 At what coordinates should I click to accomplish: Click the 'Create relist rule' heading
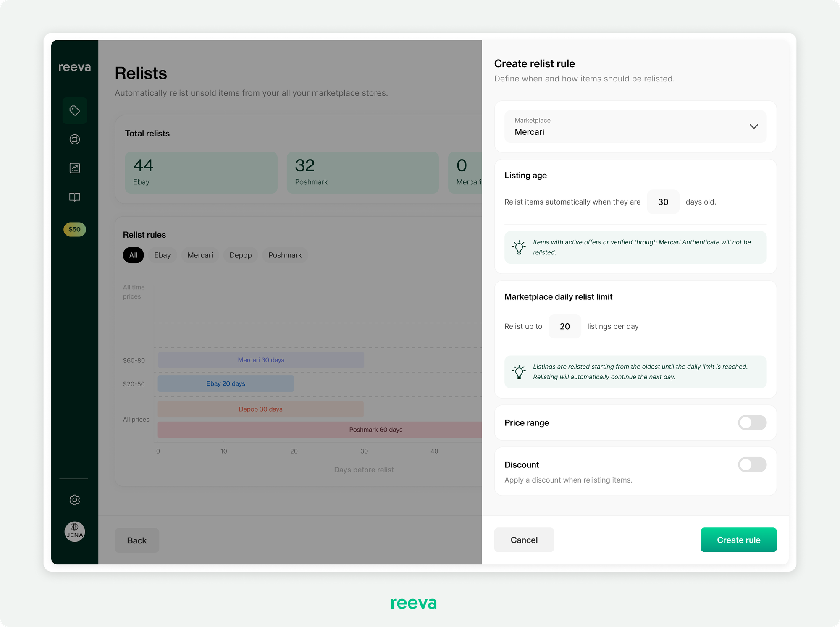[535, 63]
